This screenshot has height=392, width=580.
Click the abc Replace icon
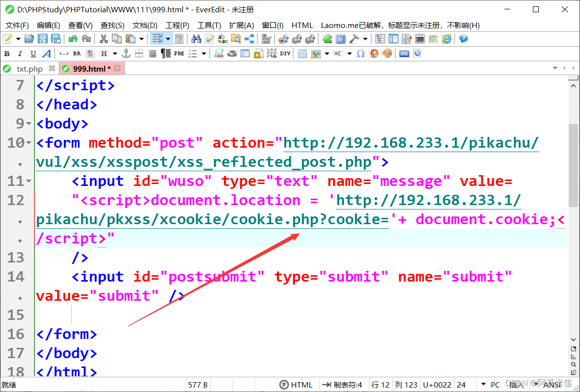pos(223,39)
